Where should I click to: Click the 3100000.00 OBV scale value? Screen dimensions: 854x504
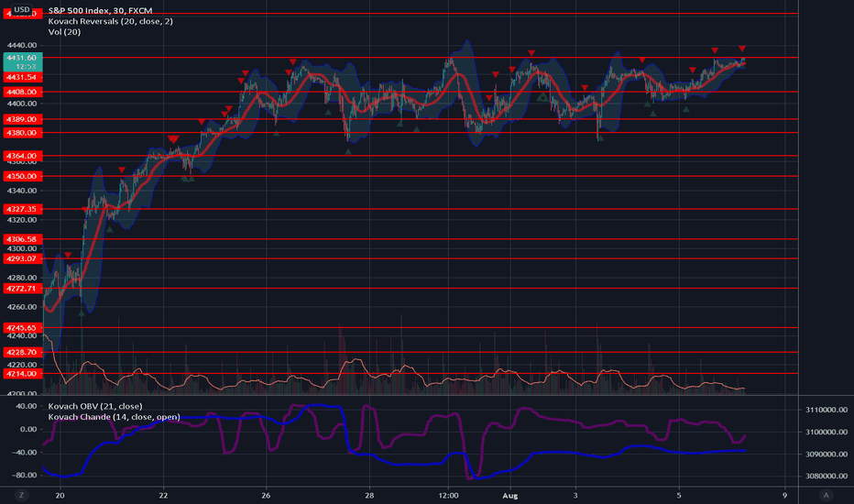pos(827,433)
